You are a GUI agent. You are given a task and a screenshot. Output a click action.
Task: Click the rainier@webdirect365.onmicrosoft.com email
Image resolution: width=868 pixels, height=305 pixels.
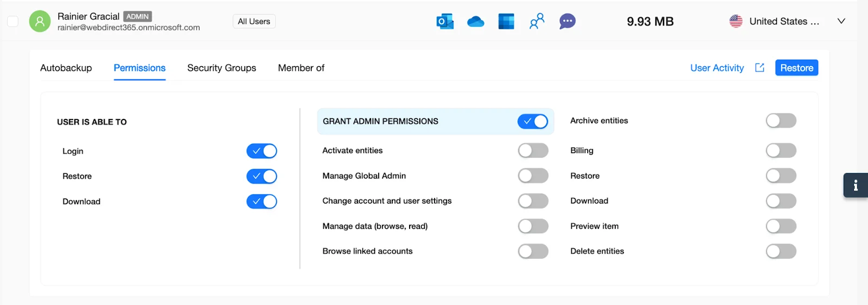point(129,28)
